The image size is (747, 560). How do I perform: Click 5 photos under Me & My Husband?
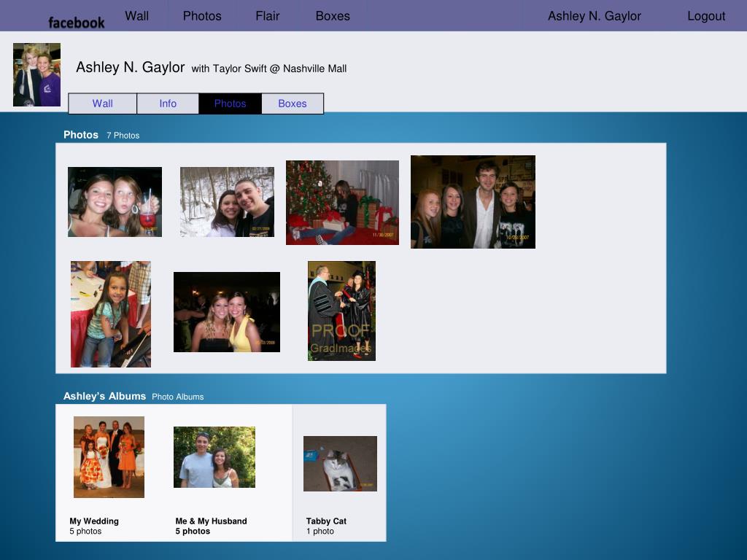pos(193,531)
